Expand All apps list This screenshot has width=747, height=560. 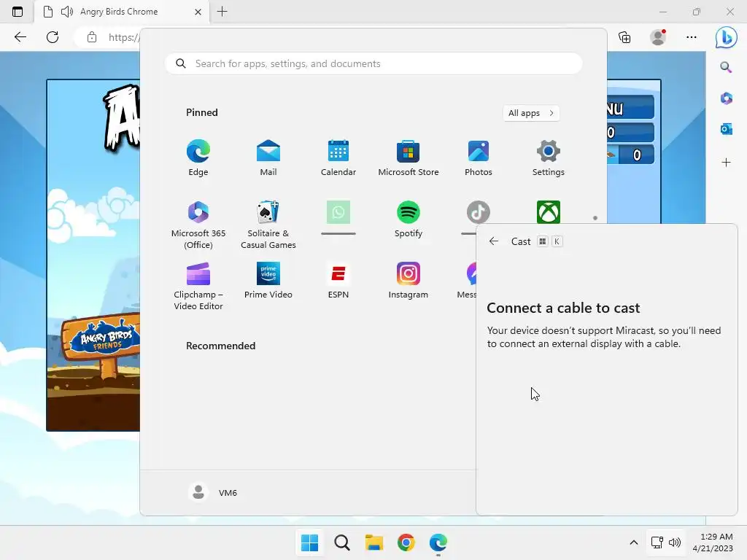531,113
